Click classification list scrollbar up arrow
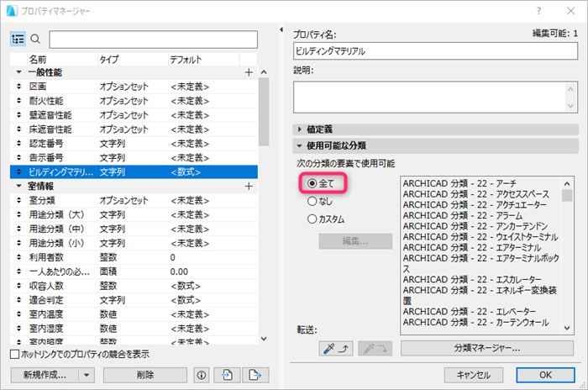The height and width of the screenshot is (390, 588). coord(567,183)
